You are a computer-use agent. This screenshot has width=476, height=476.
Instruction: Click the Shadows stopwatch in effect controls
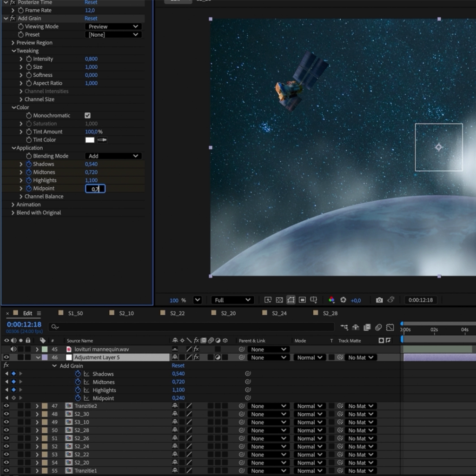(x=29, y=164)
